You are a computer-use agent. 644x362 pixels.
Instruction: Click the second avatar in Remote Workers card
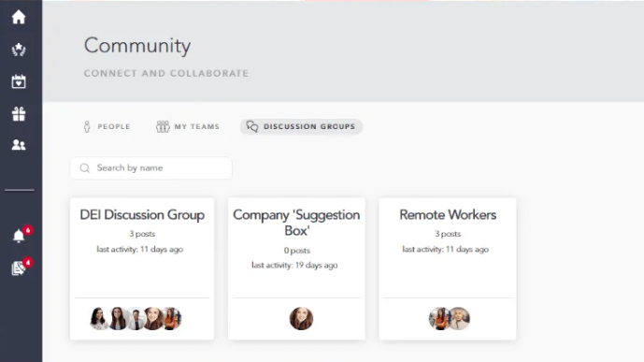tap(459, 318)
